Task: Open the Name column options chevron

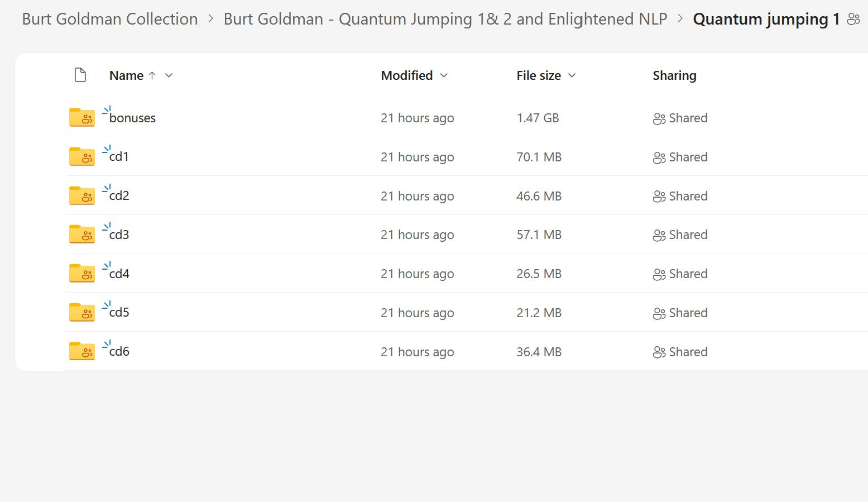Action: (x=169, y=75)
